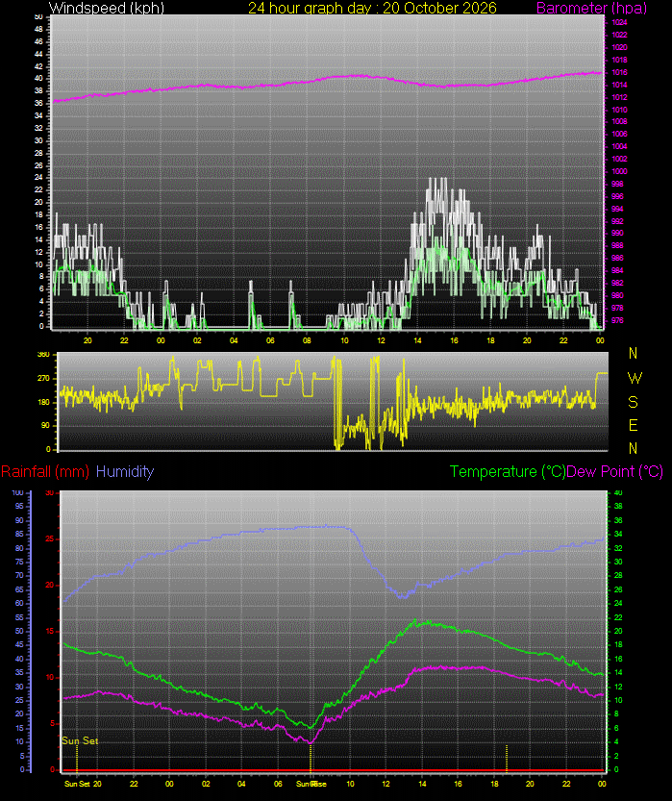672x801 pixels.
Task: Click the 988 barometer axis value
Action: pyautogui.click(x=617, y=246)
